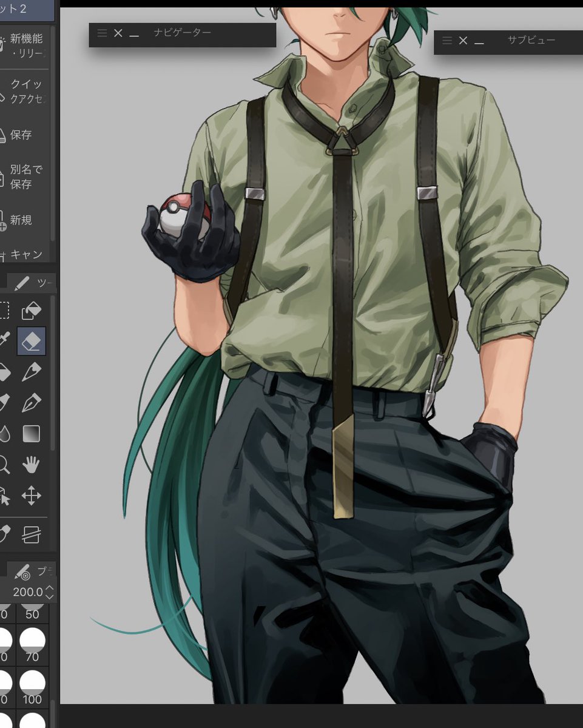Click the quick access list scrollbar

click(53, 133)
